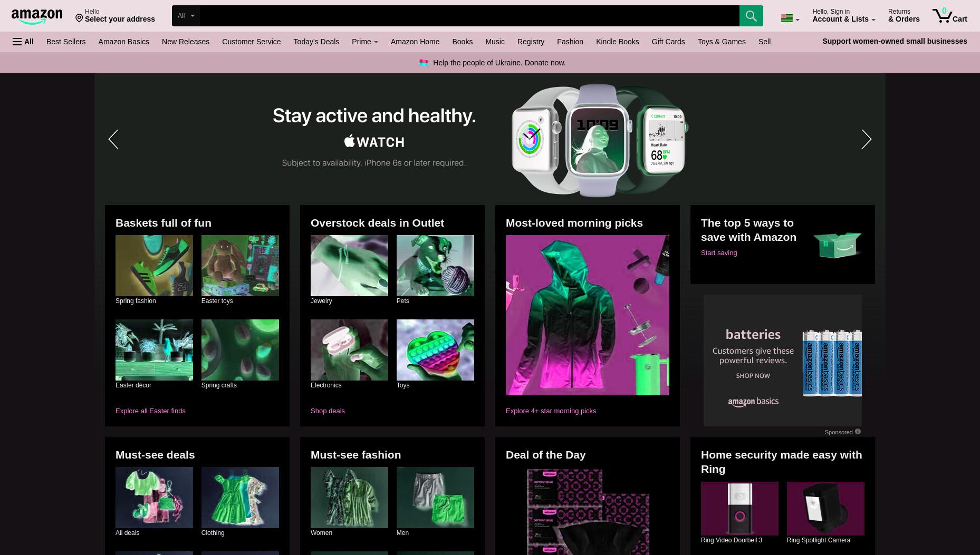
Task: Click the Sponsored info icon
Action: (x=858, y=432)
